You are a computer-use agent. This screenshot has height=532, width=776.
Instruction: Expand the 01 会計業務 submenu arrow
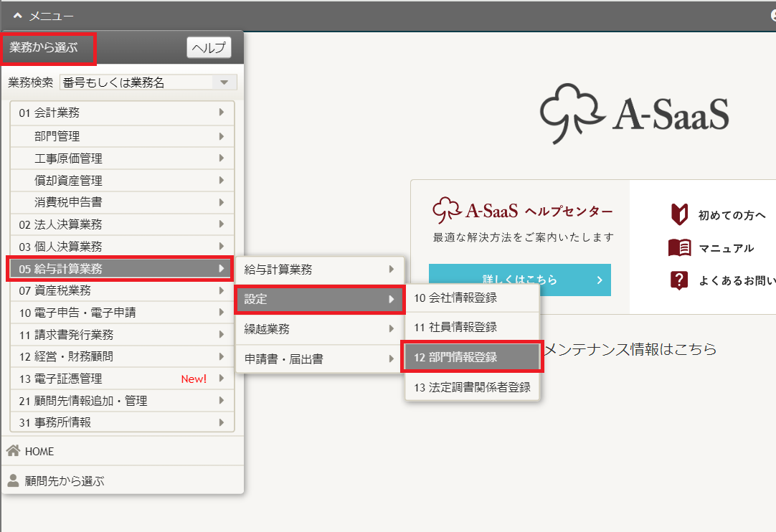pyautogui.click(x=221, y=113)
